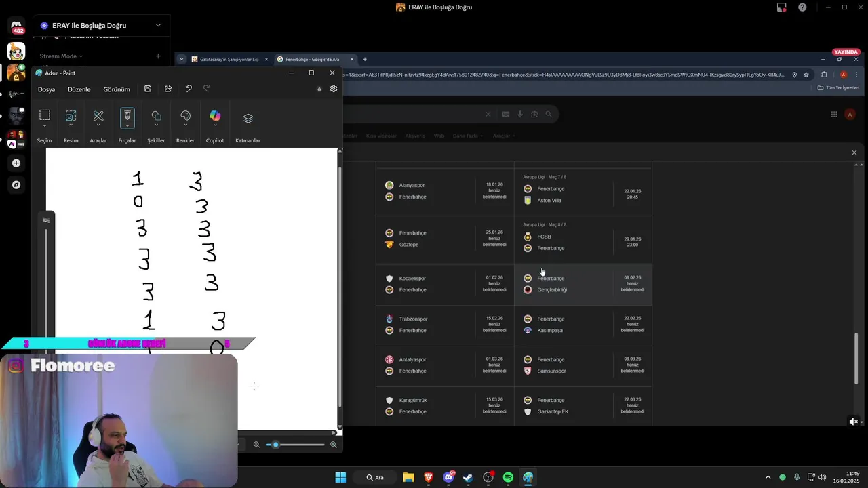Open the Chrome three-dot menu

(x=856, y=75)
